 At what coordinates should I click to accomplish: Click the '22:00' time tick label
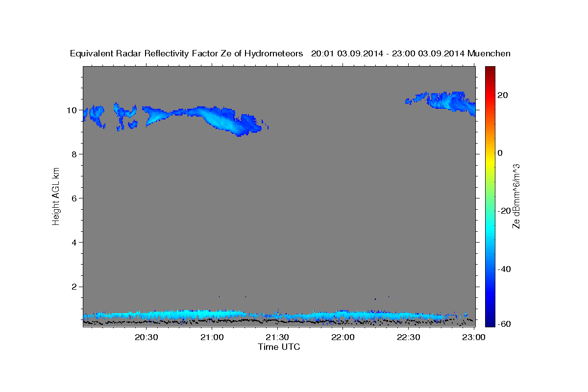[x=343, y=338]
